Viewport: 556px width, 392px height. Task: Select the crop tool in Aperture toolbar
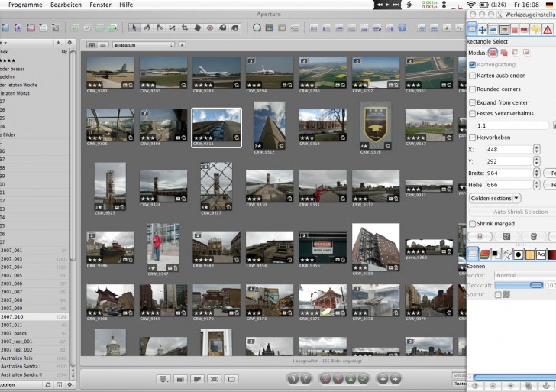coord(185,28)
